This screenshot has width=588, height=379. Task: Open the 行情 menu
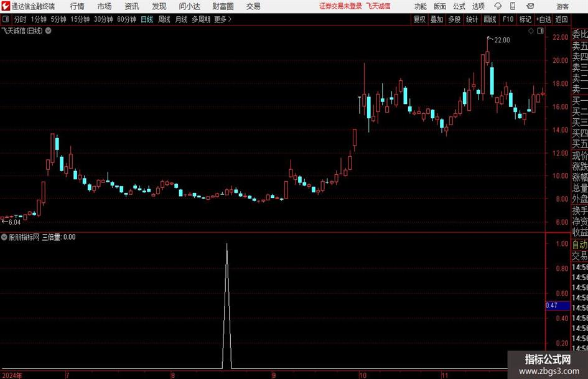coord(77,6)
